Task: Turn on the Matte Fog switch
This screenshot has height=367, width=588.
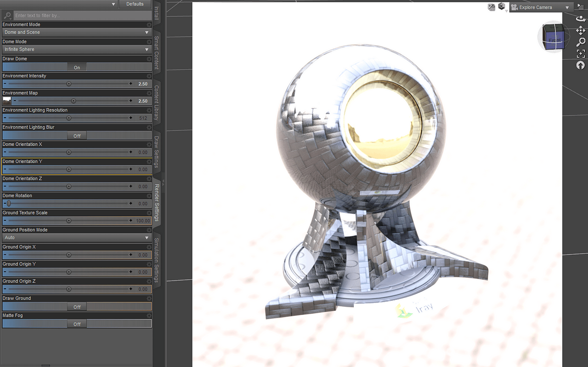Action: (77, 324)
